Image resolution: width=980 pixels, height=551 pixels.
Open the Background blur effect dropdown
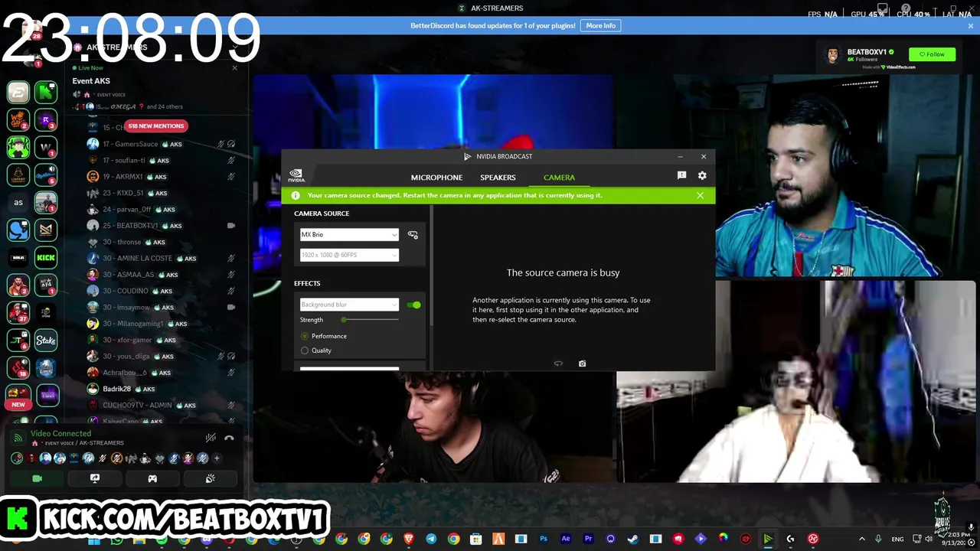tap(349, 305)
